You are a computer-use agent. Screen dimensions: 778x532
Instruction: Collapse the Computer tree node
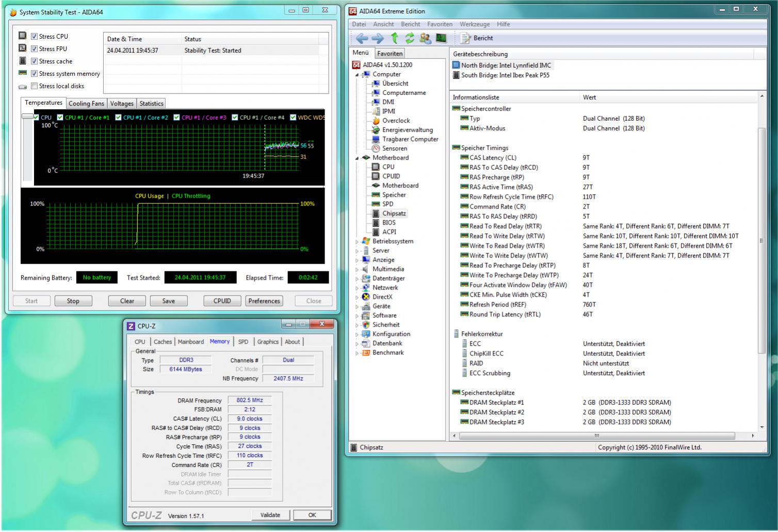click(356, 75)
